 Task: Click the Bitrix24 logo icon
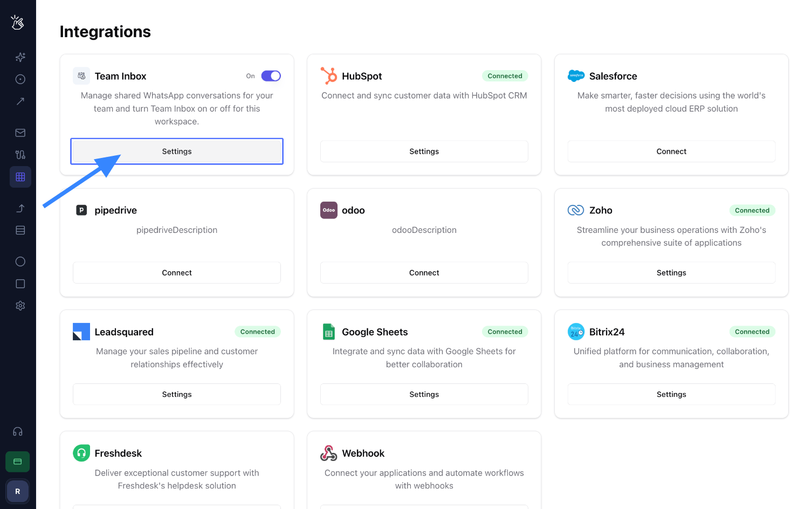576,332
